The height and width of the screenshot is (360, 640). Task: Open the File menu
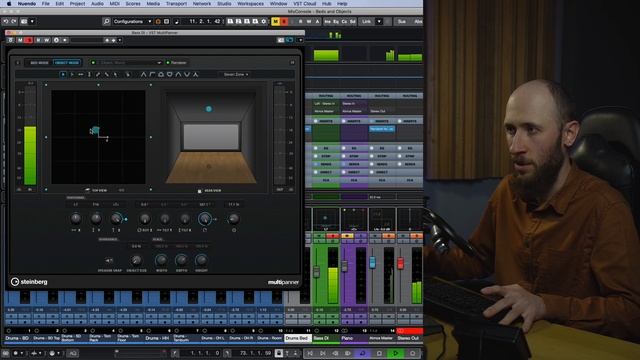pyautogui.click(x=45, y=3)
